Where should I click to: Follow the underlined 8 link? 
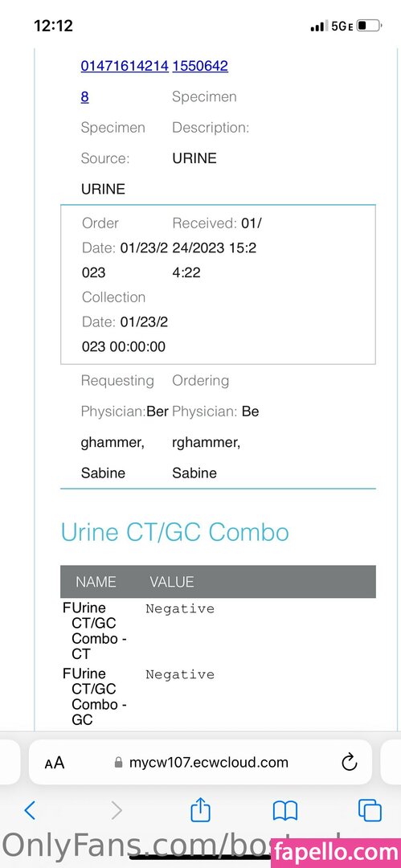pyautogui.click(x=84, y=97)
